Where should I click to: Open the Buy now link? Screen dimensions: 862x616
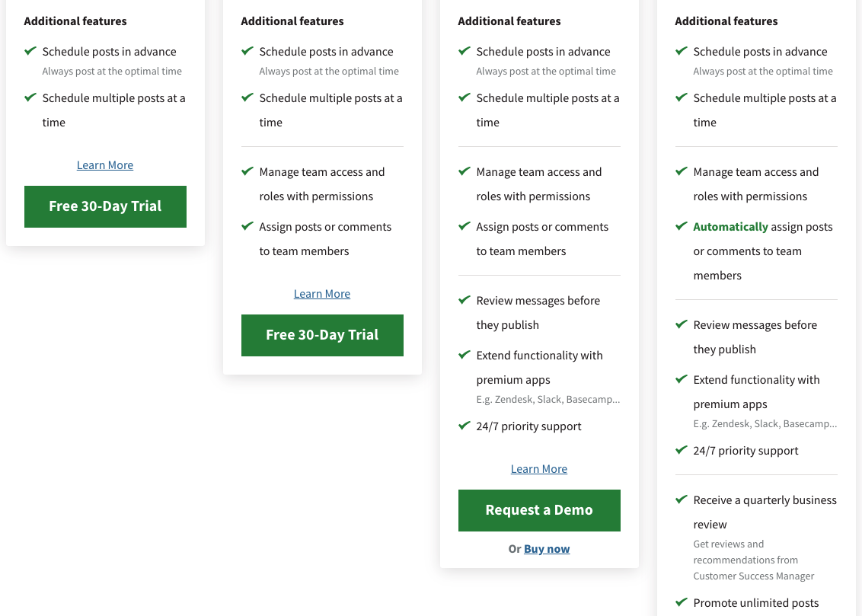[547, 549]
